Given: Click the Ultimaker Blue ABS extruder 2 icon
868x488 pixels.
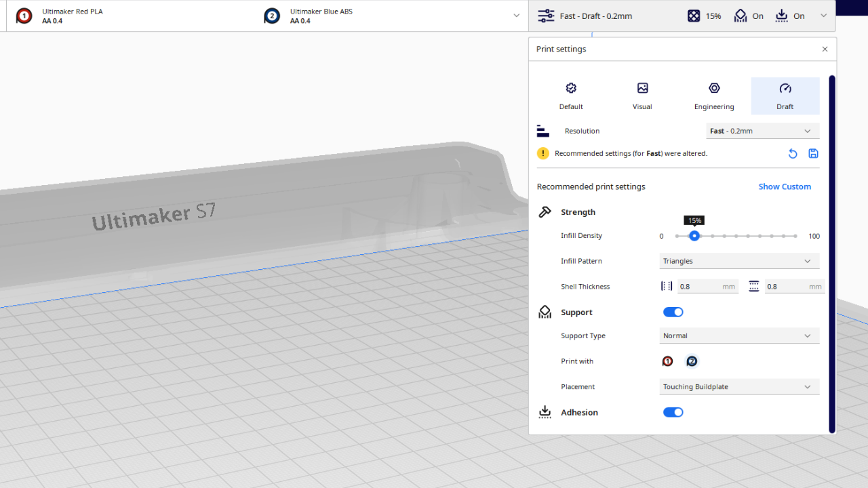Looking at the screenshot, I should (272, 16).
